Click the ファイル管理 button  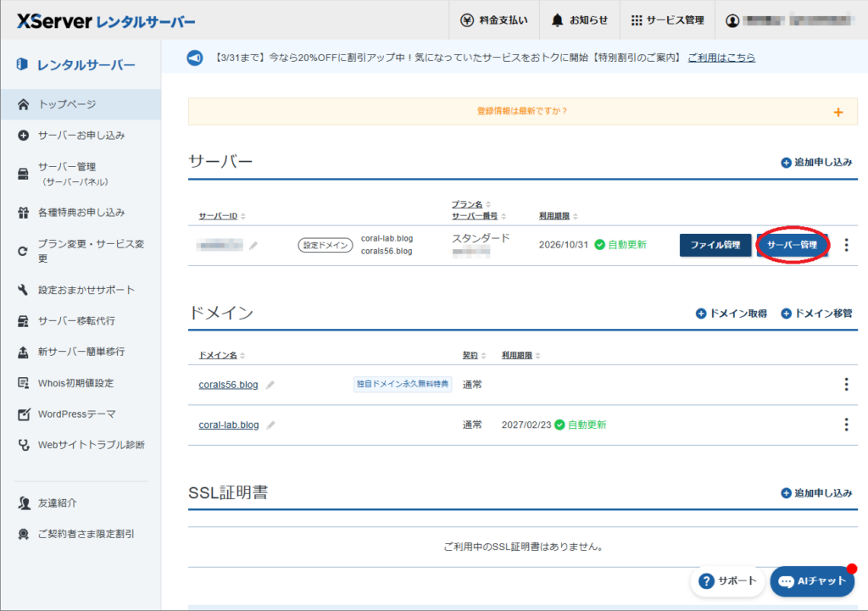pos(715,245)
